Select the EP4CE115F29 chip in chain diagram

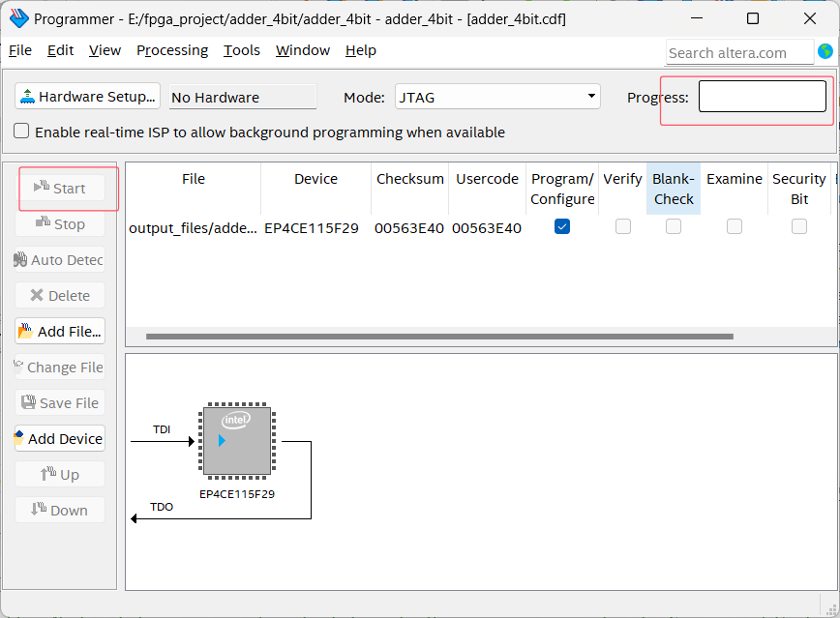(237, 441)
